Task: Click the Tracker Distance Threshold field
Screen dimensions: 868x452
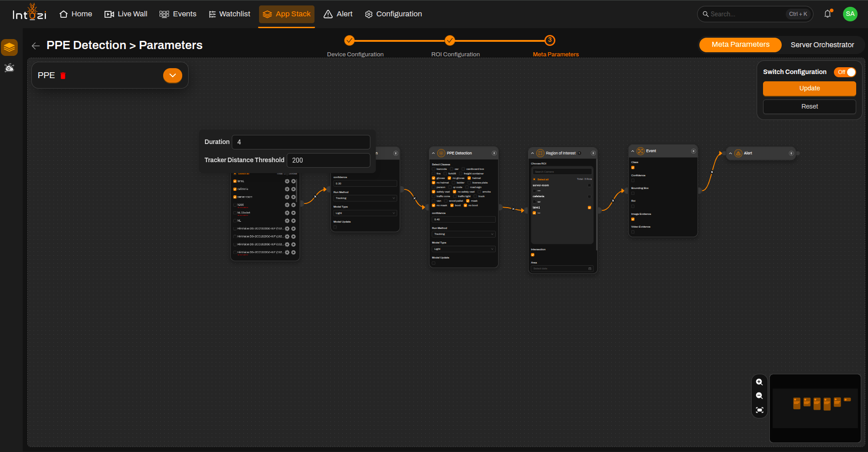Action: pos(329,160)
